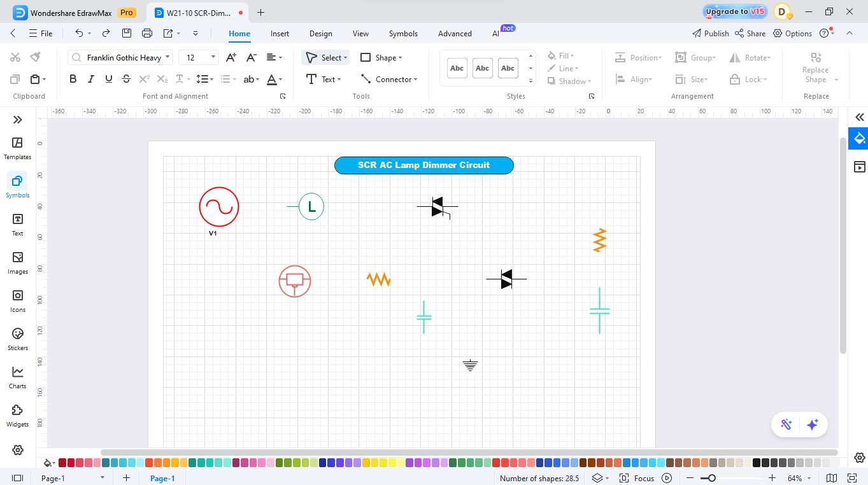Image resolution: width=868 pixels, height=485 pixels.
Task: Click the Paste clipboard icon
Action: (35, 79)
